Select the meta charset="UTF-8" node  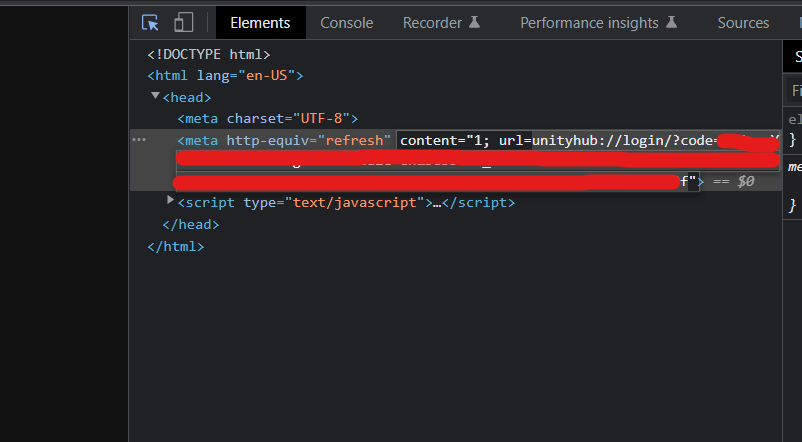(x=268, y=119)
